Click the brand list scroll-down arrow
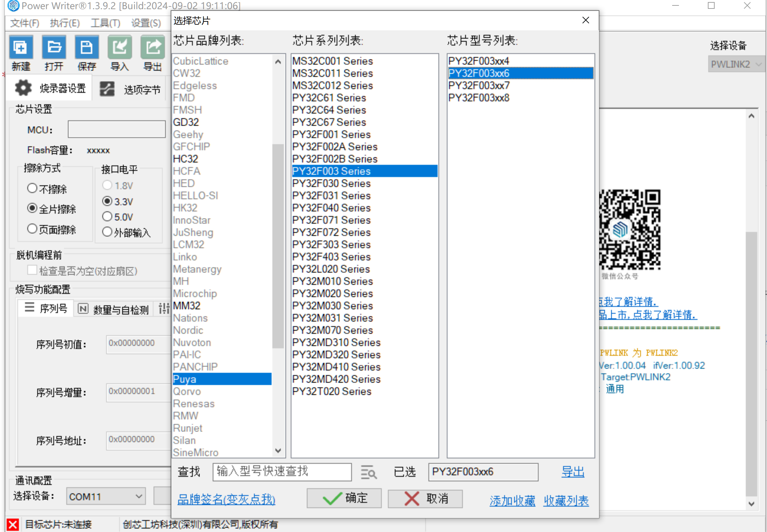767x532 pixels. pos(278,451)
